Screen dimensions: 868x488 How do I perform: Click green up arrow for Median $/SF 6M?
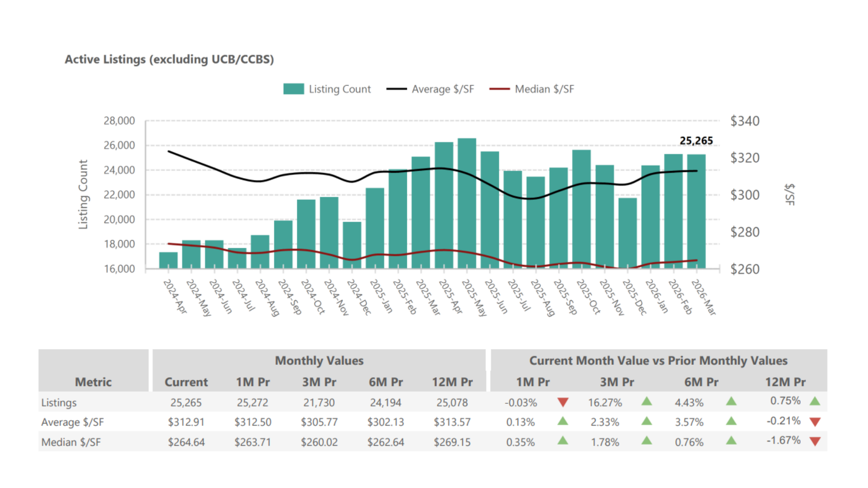click(x=731, y=440)
